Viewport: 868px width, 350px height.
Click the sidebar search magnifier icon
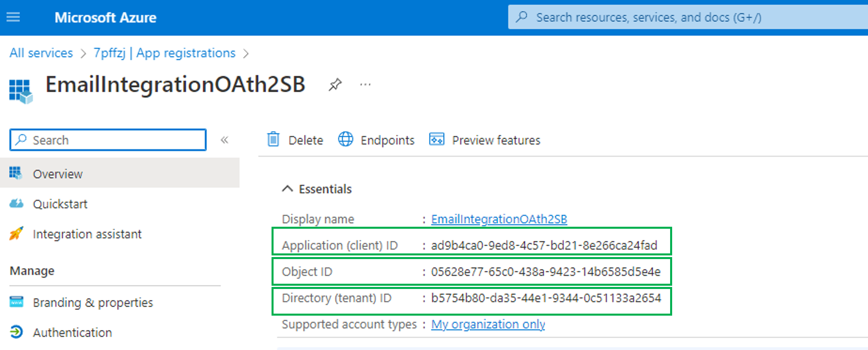(21, 140)
